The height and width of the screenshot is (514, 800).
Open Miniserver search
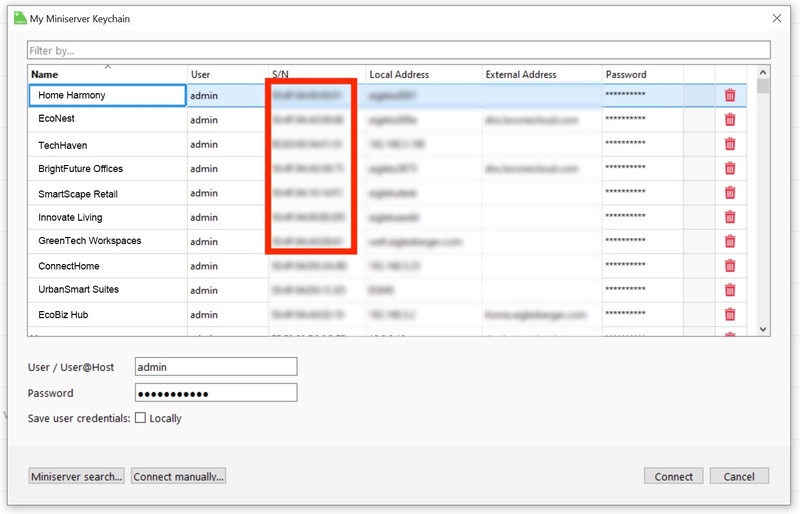77,476
